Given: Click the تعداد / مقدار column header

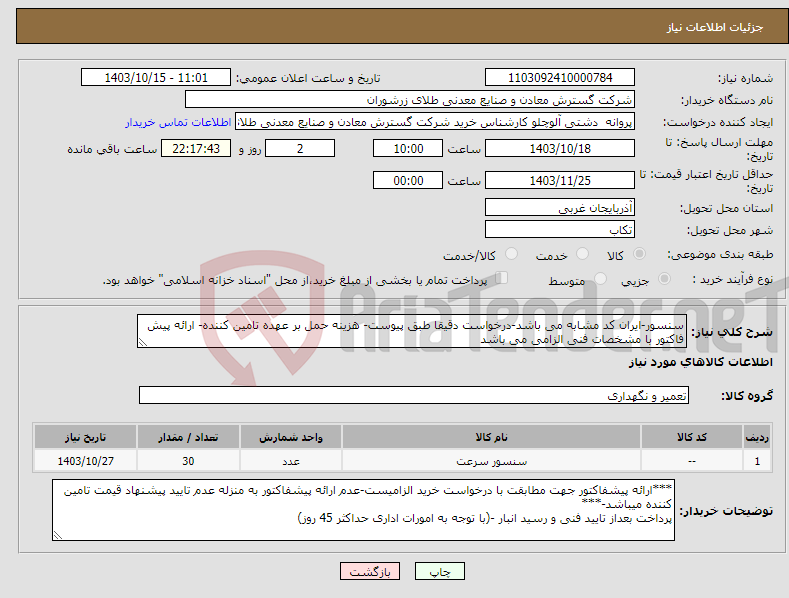Looking at the screenshot, I should [x=188, y=437].
